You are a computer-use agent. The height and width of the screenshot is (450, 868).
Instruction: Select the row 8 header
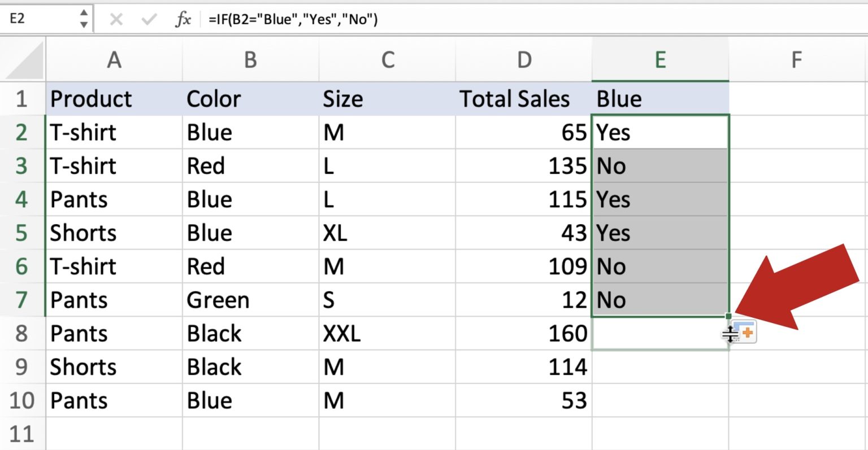[23, 333]
